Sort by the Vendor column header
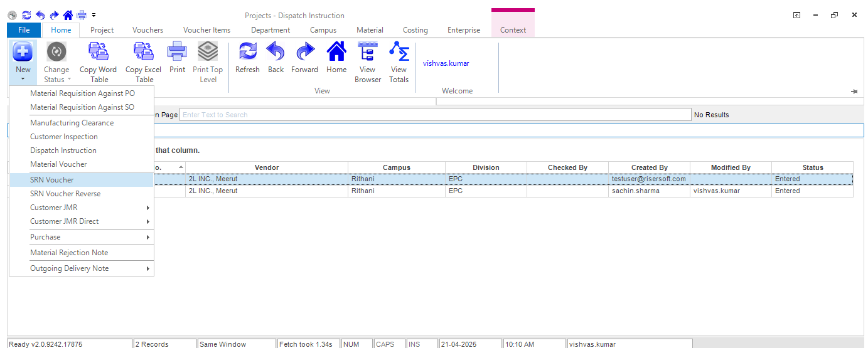Screen dimensions: 868x348 (267, 167)
